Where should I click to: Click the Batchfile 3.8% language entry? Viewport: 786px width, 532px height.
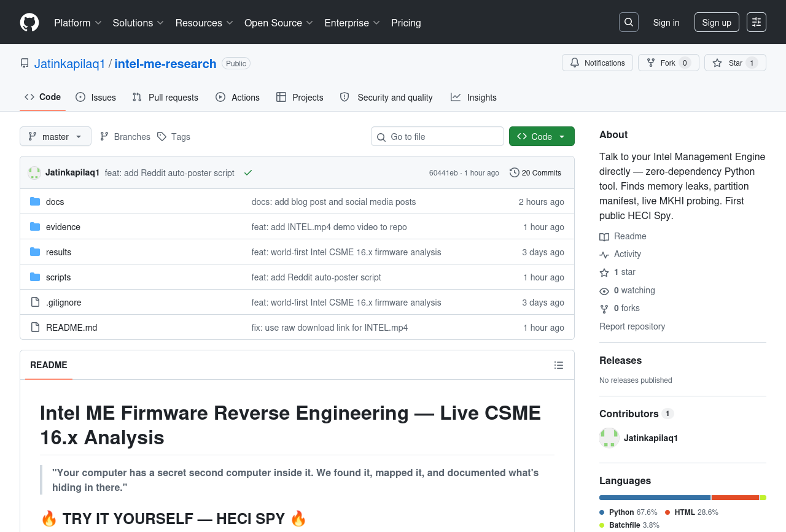coord(629,525)
